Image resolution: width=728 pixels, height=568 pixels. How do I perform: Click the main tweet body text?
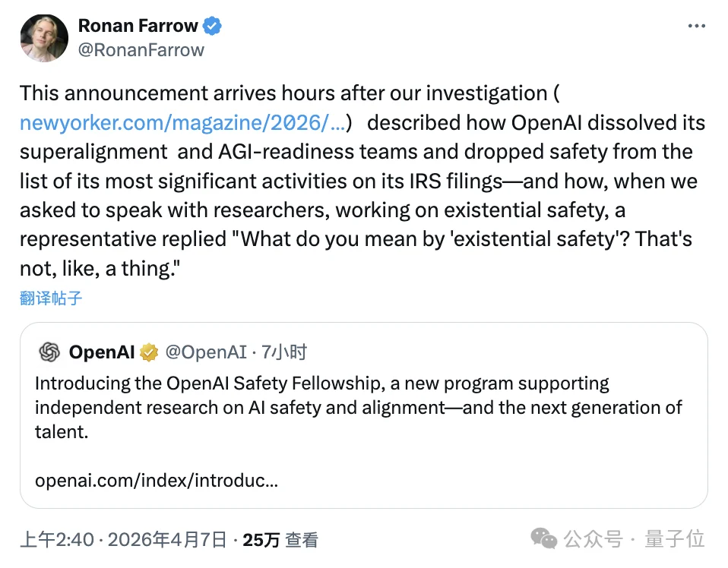tap(357, 182)
